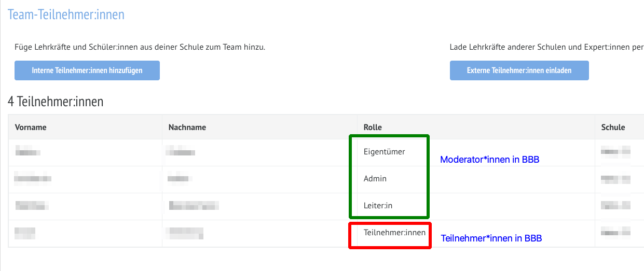The image size is (644, 271).
Task: Click the 'Füge Lehrkräfte und Schüler:innen' description text
Action: tap(140, 47)
